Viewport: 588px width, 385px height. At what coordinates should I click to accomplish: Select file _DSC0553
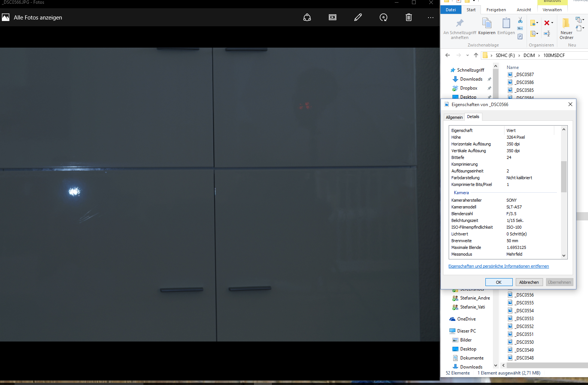[524, 319]
